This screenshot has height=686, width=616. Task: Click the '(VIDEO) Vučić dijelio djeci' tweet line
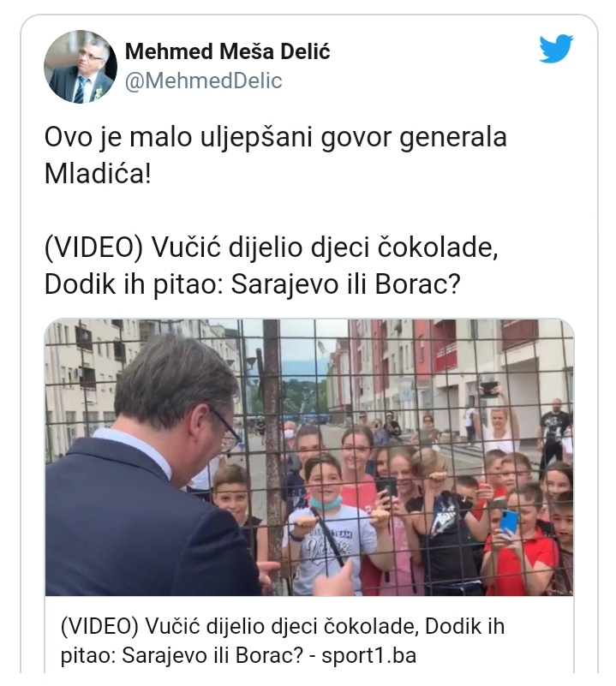[272, 248]
